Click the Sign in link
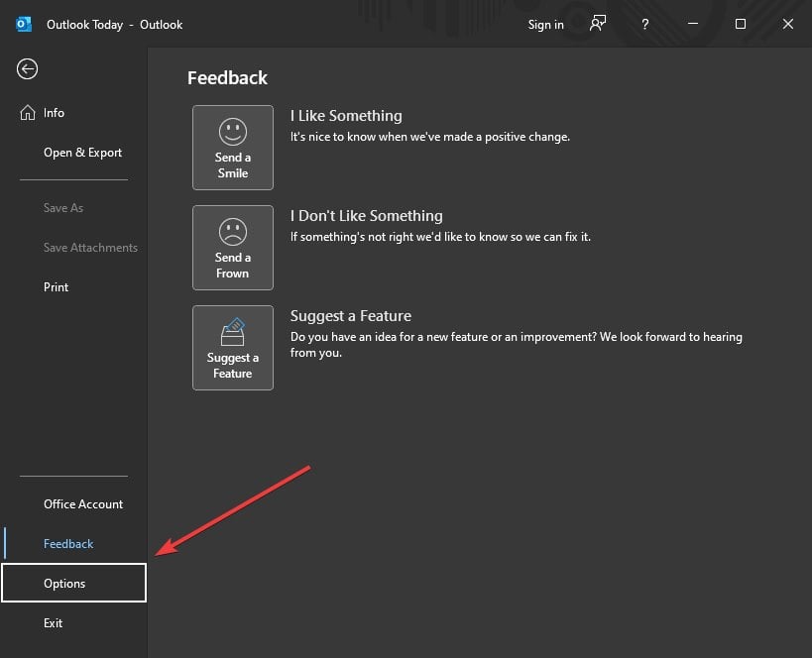Viewport: 812px width, 658px height. (x=545, y=25)
